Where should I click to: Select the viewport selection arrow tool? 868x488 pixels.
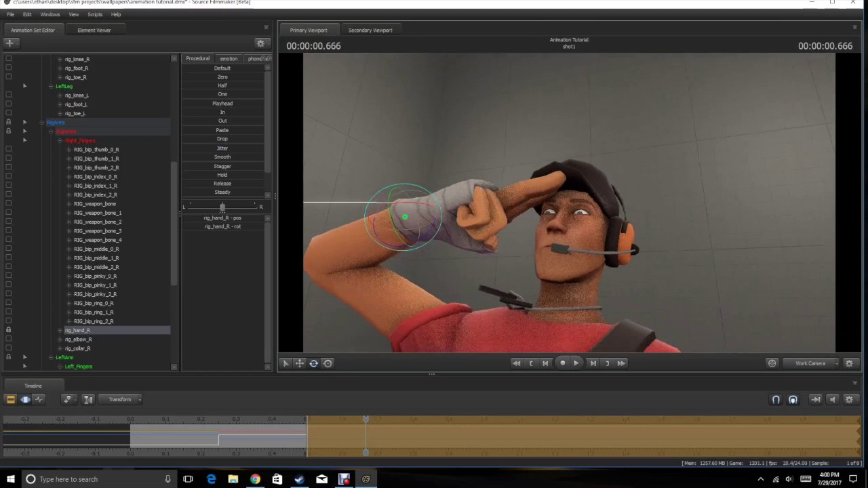pos(285,363)
